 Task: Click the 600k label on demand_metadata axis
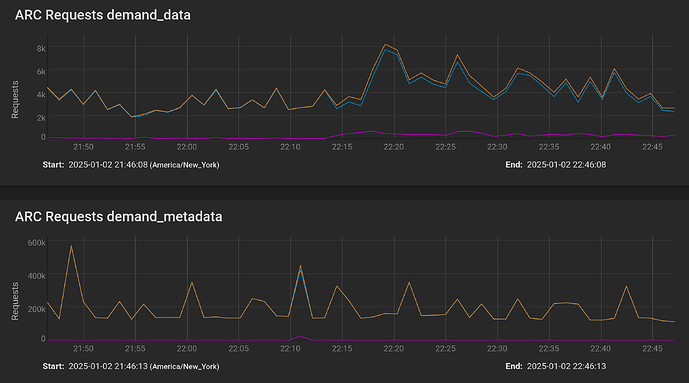click(x=36, y=242)
